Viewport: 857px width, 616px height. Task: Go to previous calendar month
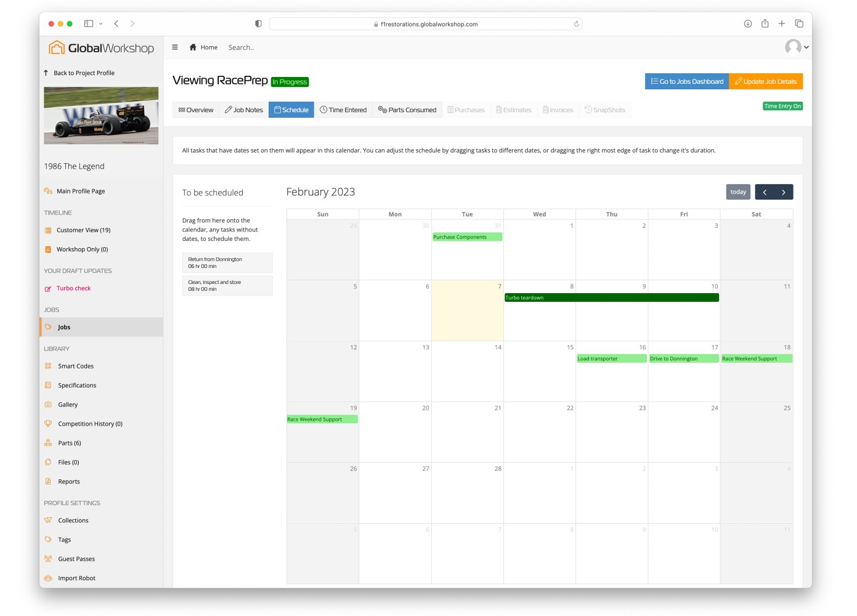[765, 192]
